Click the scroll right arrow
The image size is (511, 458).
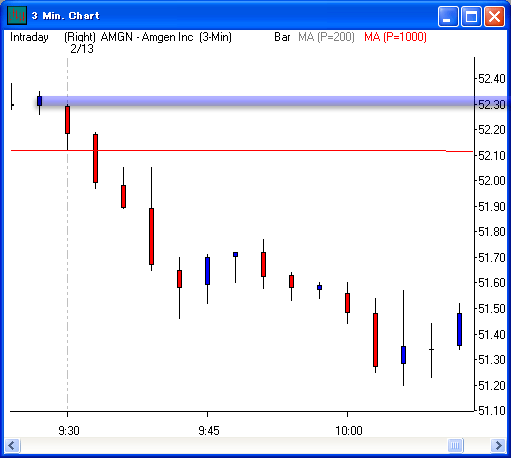click(x=498, y=445)
